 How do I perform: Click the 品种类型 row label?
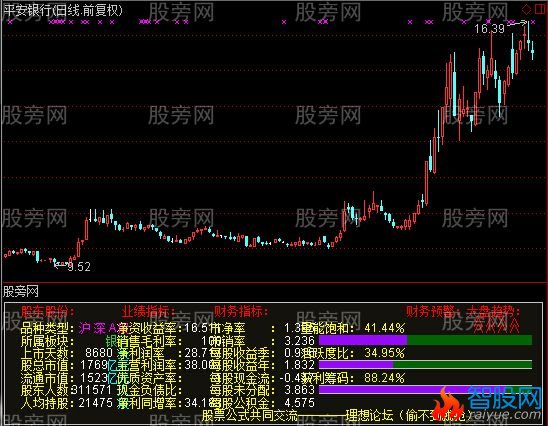click(48, 328)
